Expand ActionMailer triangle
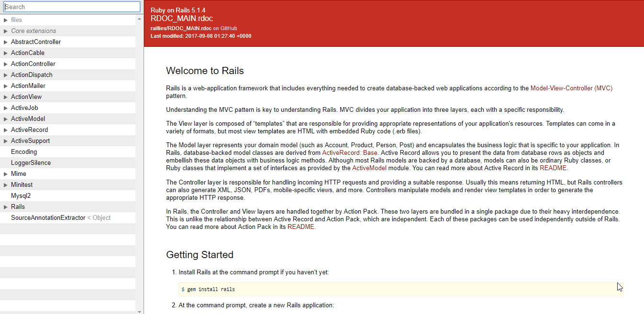Image resolution: width=644 pixels, height=314 pixels. [6, 86]
